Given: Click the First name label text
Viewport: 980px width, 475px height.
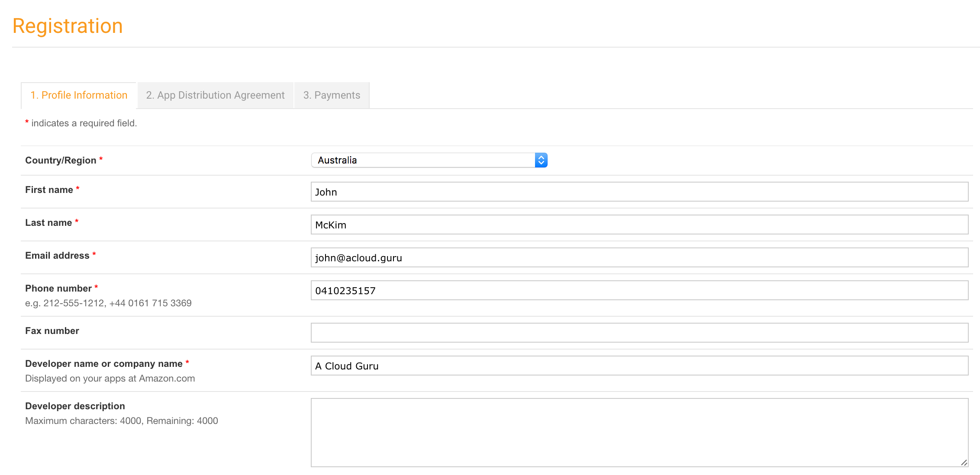Looking at the screenshot, I should [49, 190].
